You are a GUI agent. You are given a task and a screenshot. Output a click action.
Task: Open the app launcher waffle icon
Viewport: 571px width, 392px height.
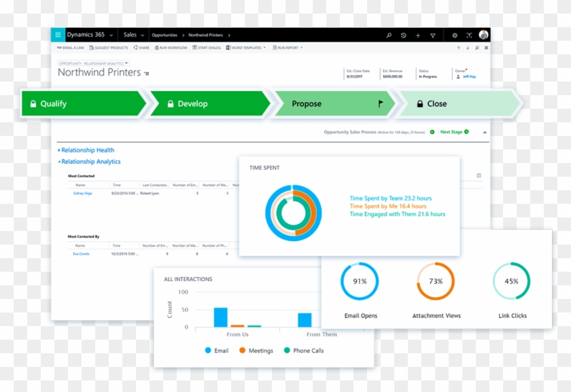[58, 35]
